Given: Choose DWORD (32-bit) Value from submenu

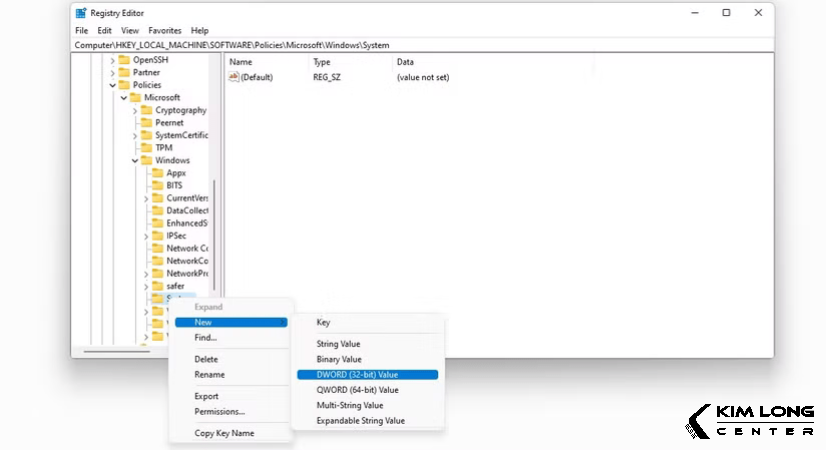Looking at the screenshot, I should pyautogui.click(x=357, y=374).
